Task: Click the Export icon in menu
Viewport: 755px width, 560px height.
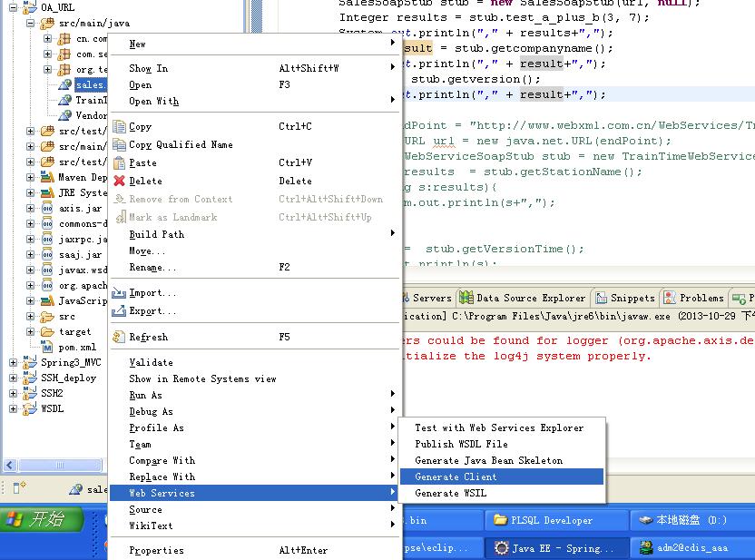Action: [119, 311]
